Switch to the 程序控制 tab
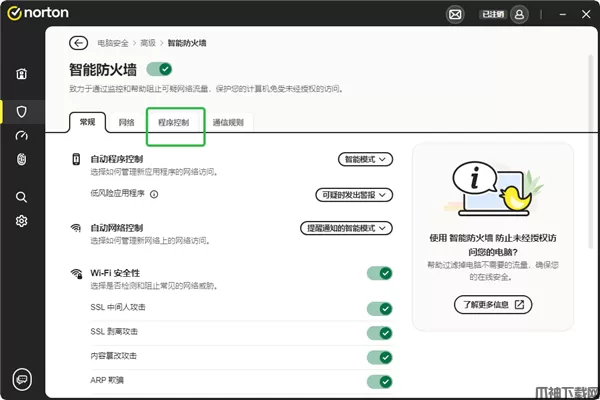 point(174,122)
